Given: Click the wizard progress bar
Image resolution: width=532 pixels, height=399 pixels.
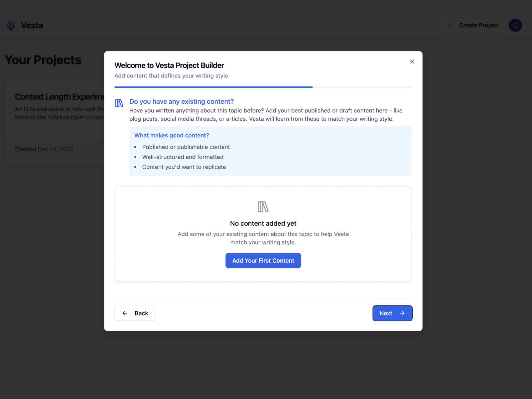Looking at the screenshot, I should point(263,87).
